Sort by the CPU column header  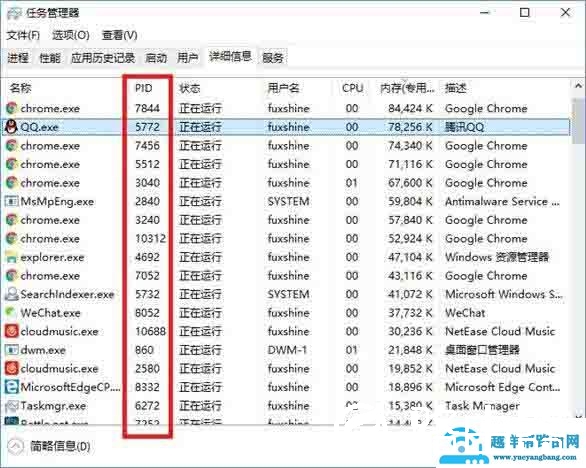352,88
